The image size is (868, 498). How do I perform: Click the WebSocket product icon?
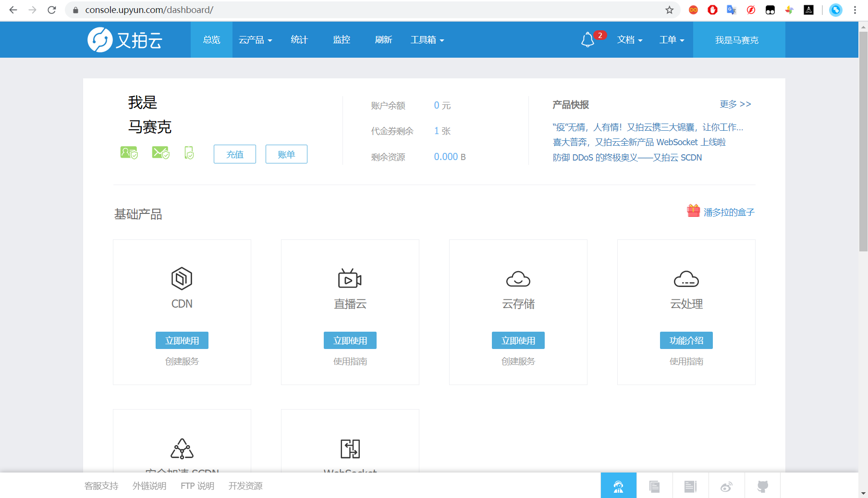(350, 448)
